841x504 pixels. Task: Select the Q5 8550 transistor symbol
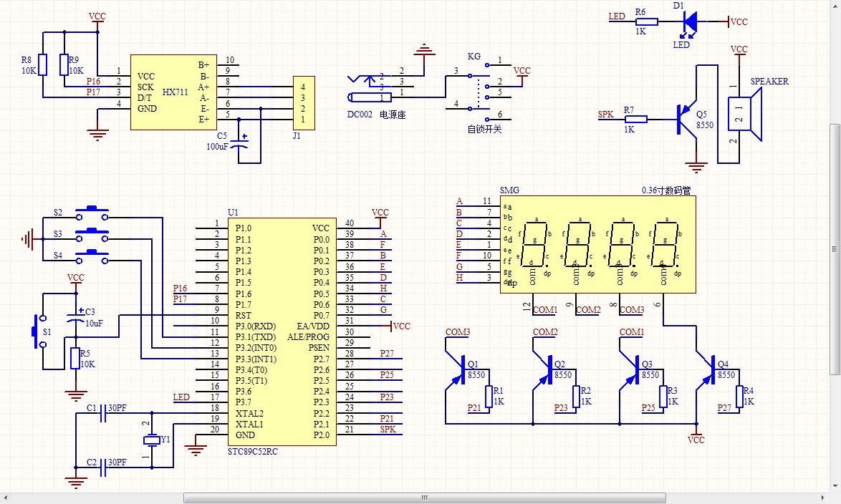pos(687,119)
